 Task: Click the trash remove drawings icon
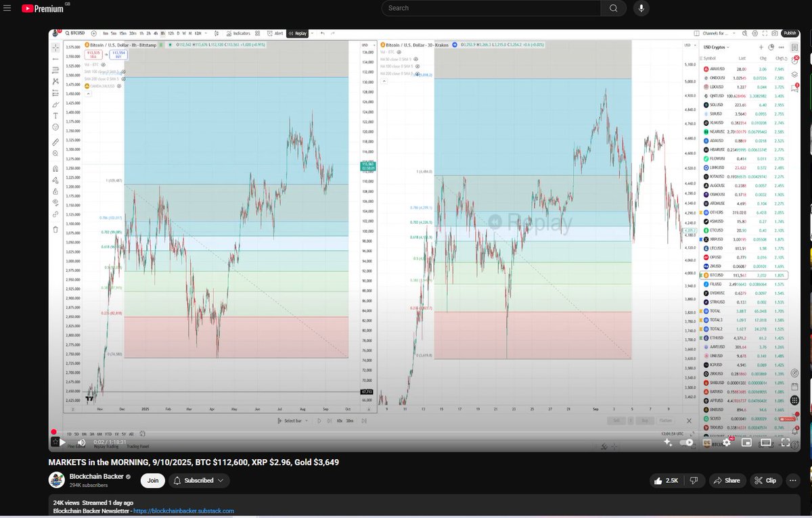tap(55, 229)
